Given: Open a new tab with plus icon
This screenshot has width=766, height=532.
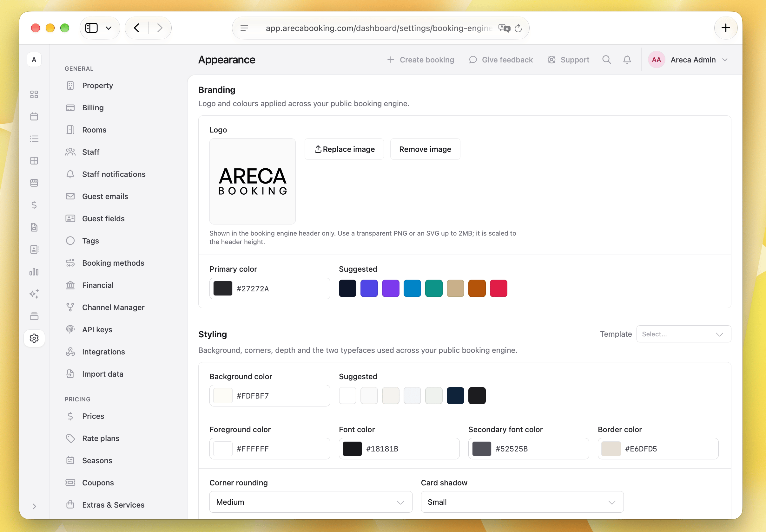Looking at the screenshot, I should pos(726,28).
